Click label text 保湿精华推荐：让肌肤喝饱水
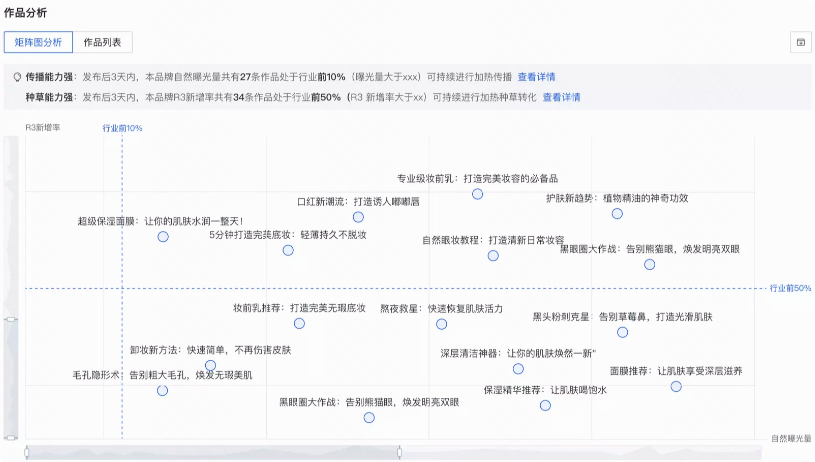The height and width of the screenshot is (462, 815). (545, 390)
